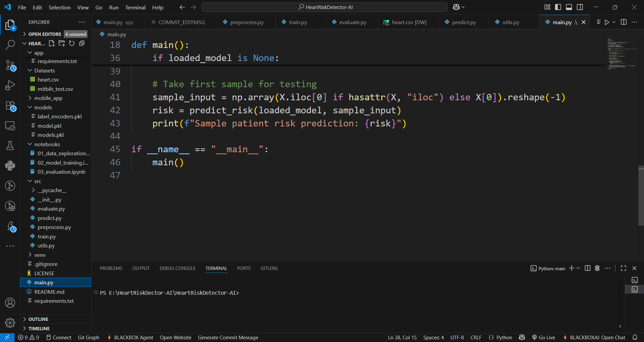The width and height of the screenshot is (644, 342).
Task: Open the Remote Explorer view
Action: point(10,126)
